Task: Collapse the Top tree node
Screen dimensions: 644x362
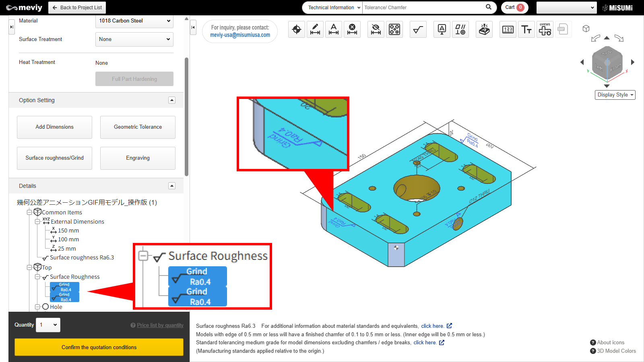Action: pyautogui.click(x=29, y=267)
